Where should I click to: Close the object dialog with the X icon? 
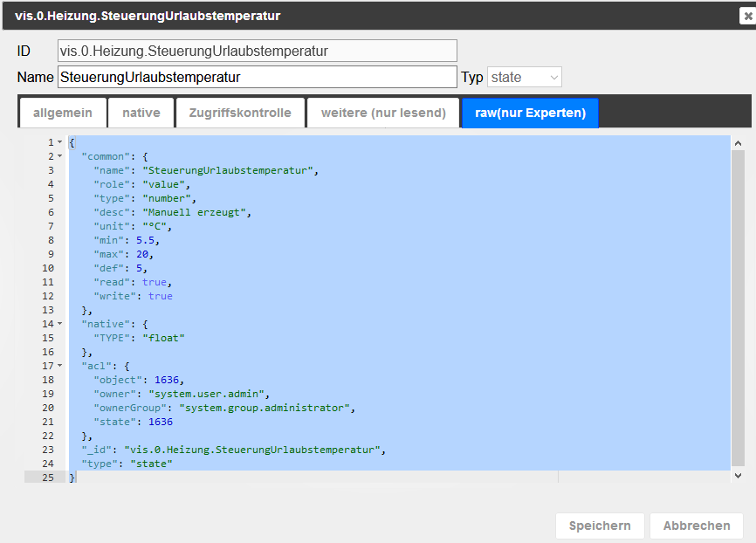(x=748, y=17)
